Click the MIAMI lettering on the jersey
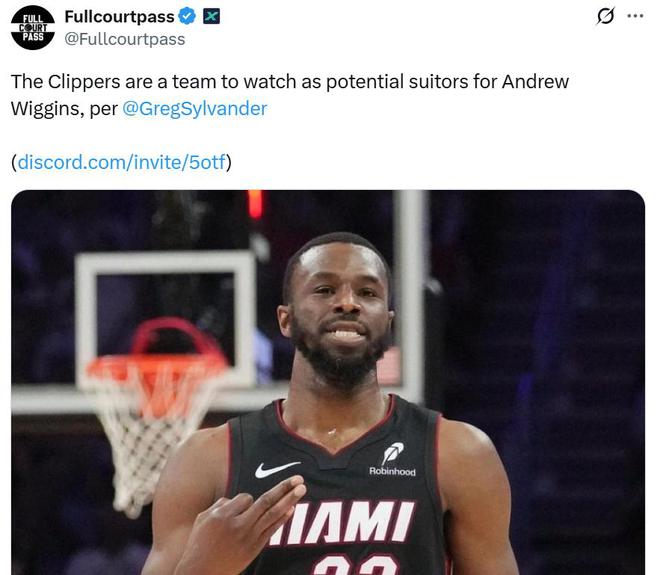Screen dimensions: 660x575 coord(343,522)
